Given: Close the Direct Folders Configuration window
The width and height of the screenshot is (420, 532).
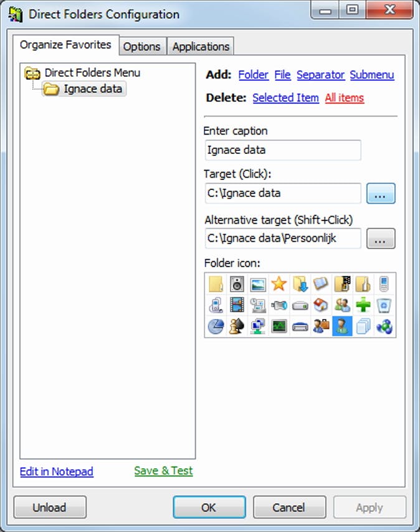Looking at the screenshot, I should 390,9.
